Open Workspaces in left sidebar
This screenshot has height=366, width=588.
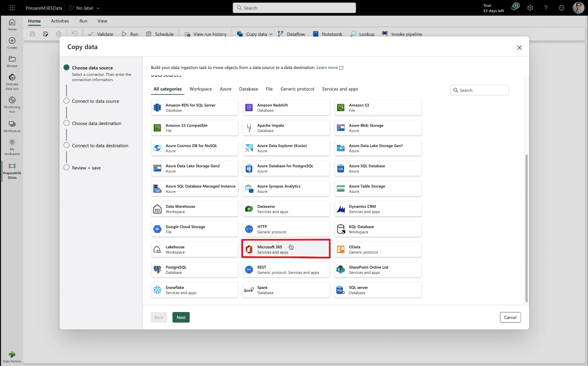click(12, 127)
